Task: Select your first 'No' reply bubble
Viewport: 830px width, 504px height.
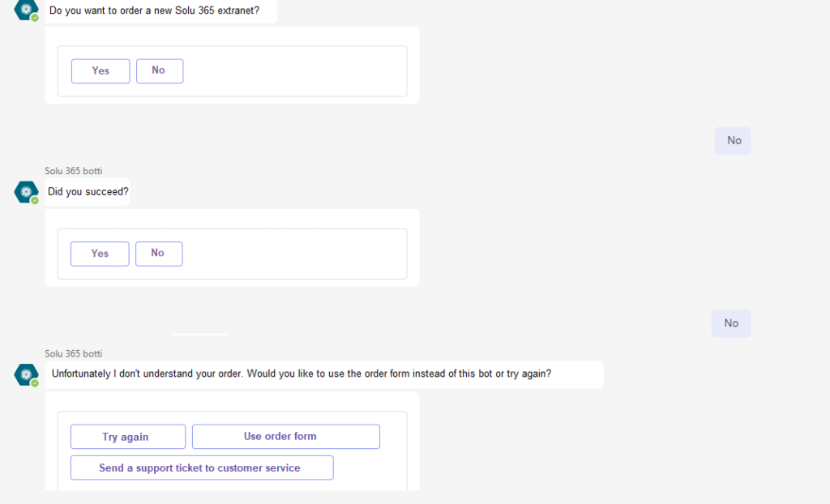Action: click(x=732, y=140)
